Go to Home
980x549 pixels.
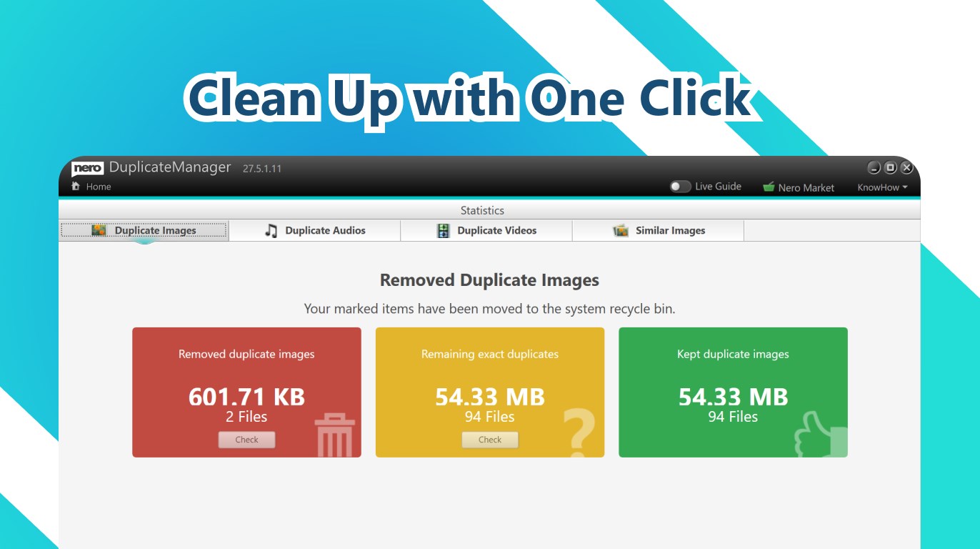(91, 187)
